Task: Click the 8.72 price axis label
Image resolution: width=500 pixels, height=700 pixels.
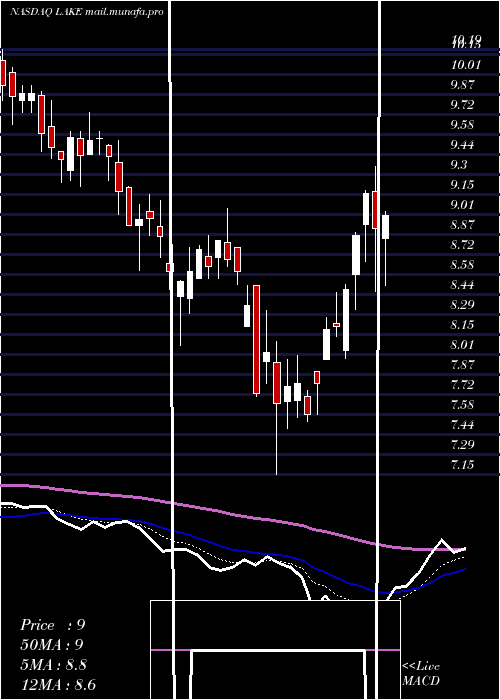Action: coord(462,245)
